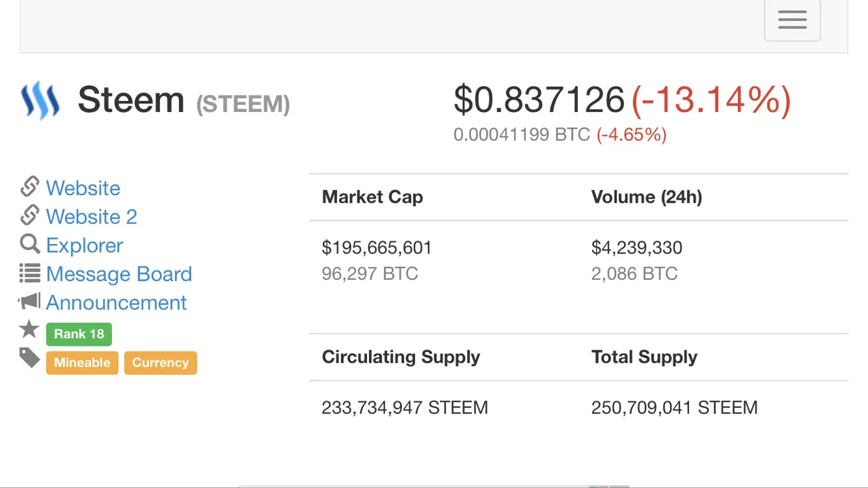Click the chain icon beside Website
This screenshot has height=488, width=868.
pos(30,186)
